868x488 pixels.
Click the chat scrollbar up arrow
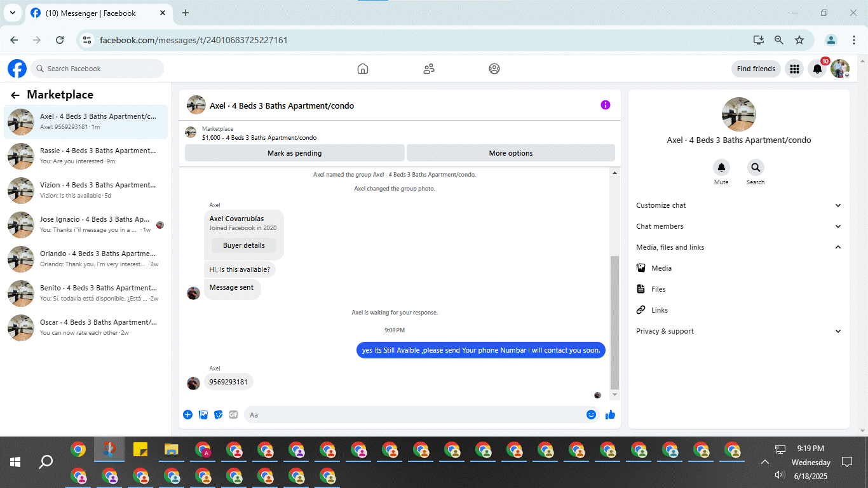614,173
